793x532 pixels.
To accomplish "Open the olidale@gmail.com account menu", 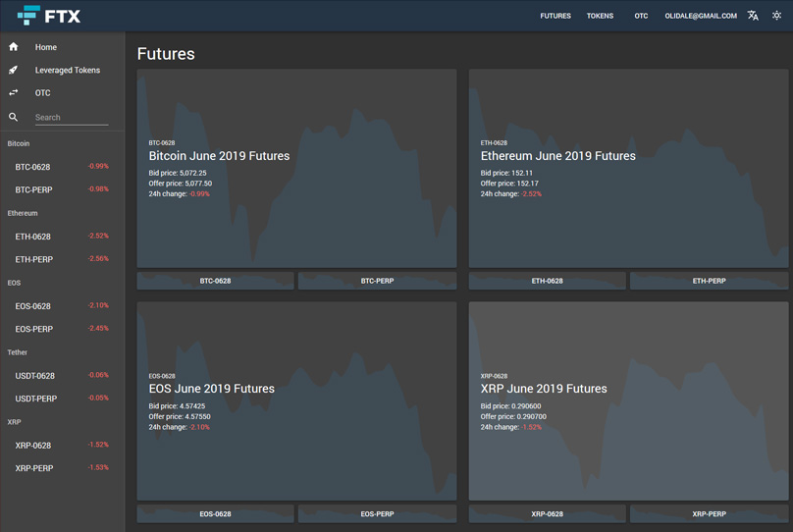I will click(x=700, y=16).
